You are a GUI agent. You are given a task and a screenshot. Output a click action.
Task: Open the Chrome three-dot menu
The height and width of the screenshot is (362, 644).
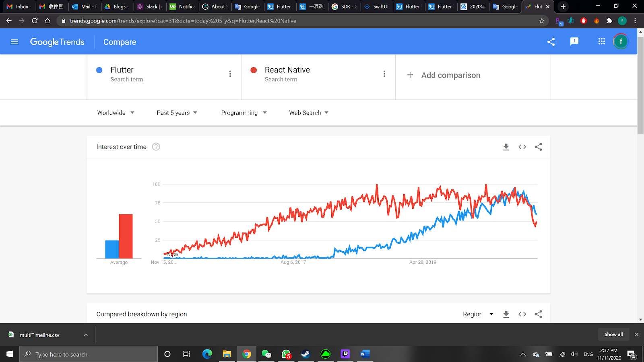(x=635, y=21)
